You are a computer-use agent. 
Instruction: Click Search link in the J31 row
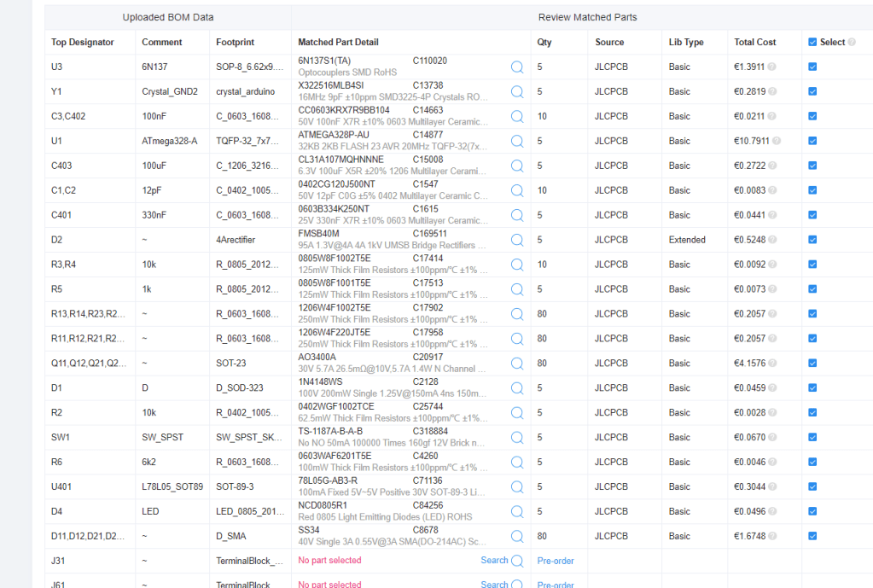(x=494, y=561)
